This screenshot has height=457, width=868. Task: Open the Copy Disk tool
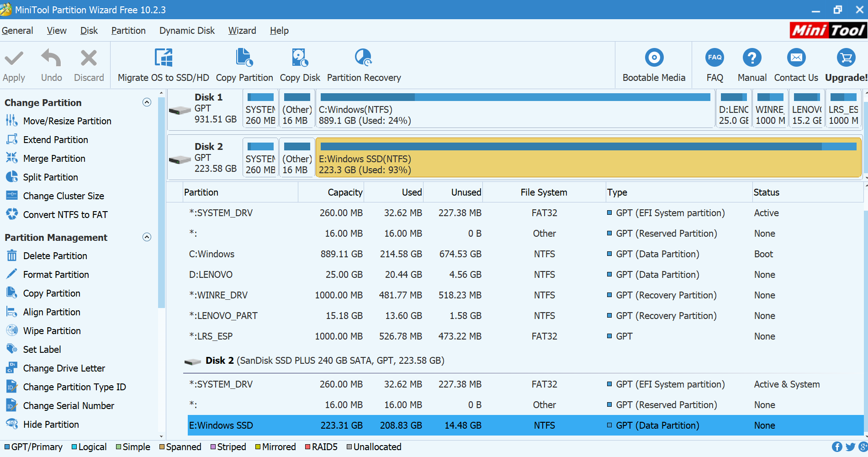click(300, 65)
